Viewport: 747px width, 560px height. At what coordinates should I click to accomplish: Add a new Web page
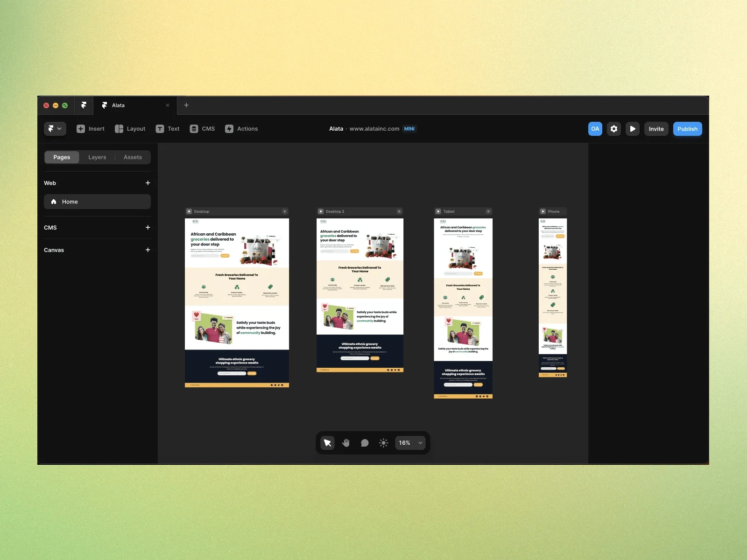coord(148,183)
